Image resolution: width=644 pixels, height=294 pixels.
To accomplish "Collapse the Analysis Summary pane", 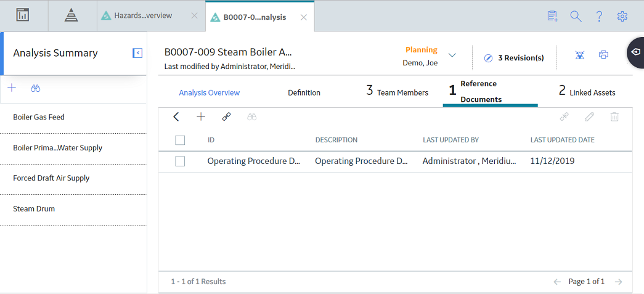I will click(x=137, y=53).
